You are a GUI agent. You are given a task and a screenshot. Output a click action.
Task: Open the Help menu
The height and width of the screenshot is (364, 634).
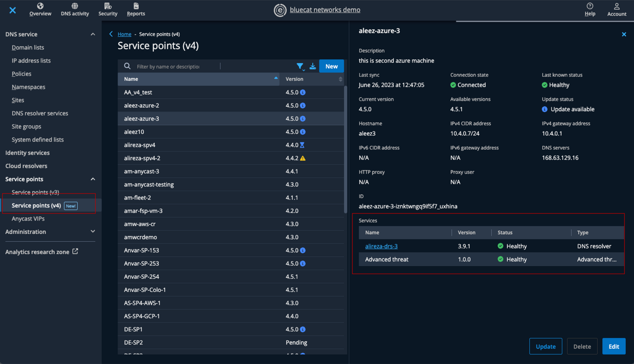(590, 9)
